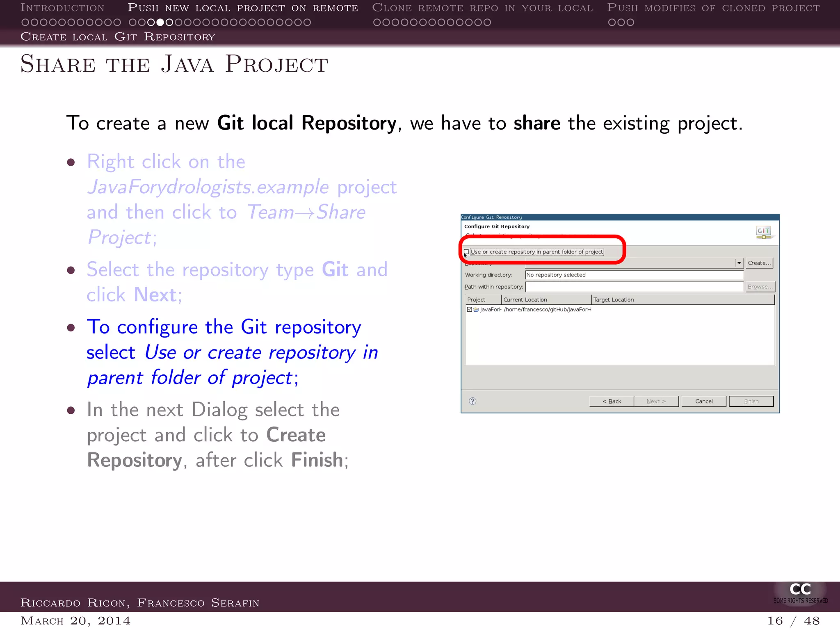Click the project folder icon in JavaForH row
The height and width of the screenshot is (630, 840).
pyautogui.click(x=476, y=309)
